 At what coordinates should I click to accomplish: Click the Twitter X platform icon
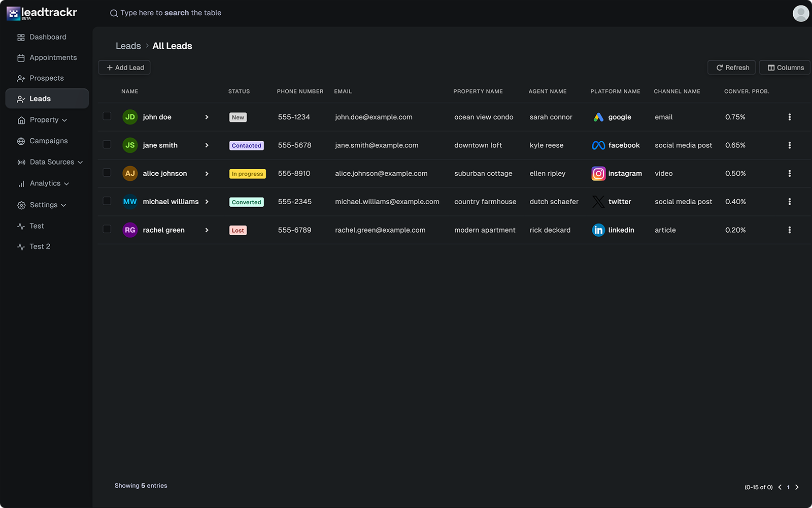(x=598, y=202)
